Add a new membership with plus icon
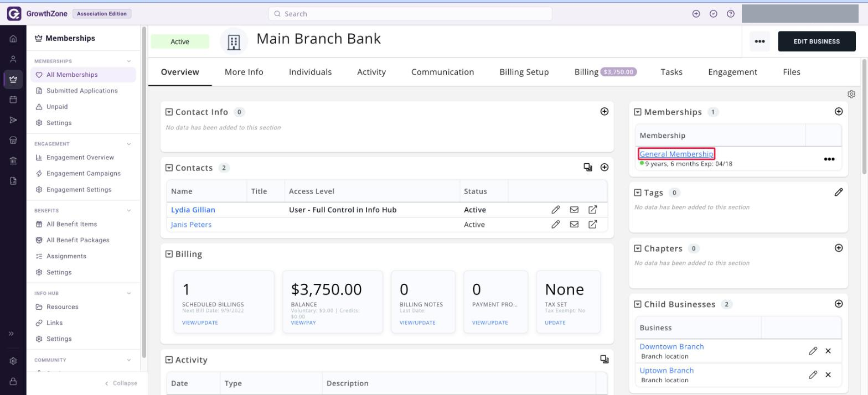The image size is (868, 395). point(839,111)
